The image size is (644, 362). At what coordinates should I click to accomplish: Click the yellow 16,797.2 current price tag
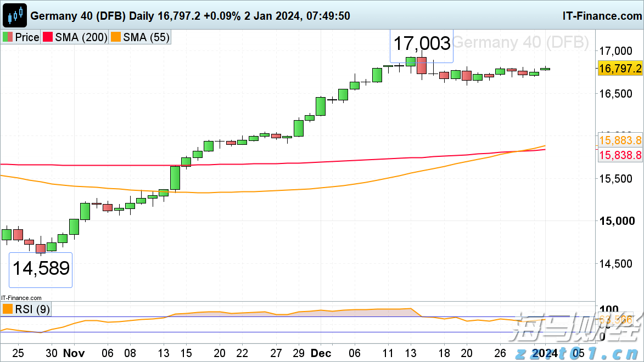620,69
